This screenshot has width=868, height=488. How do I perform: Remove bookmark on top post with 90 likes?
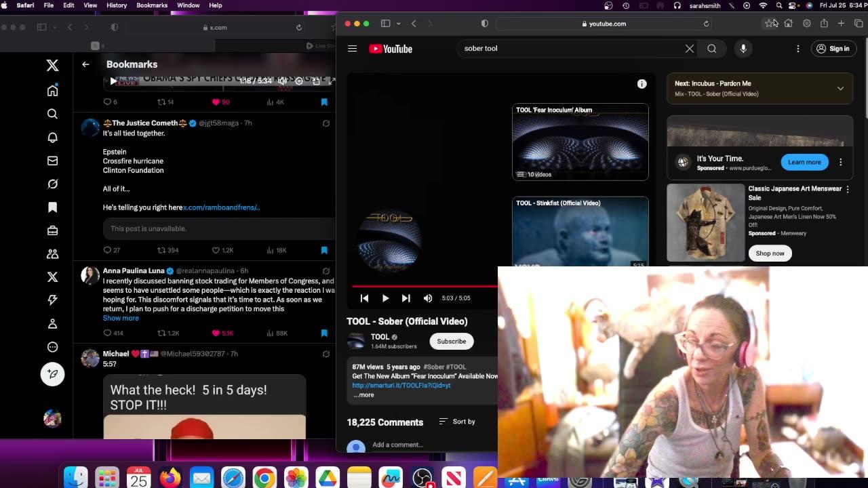click(x=324, y=102)
